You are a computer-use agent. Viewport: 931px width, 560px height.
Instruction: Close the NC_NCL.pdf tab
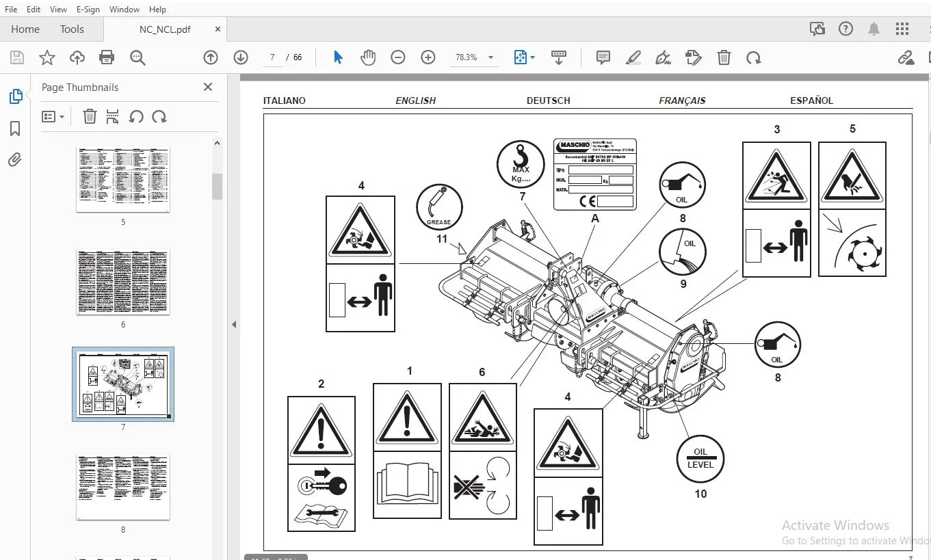[218, 29]
